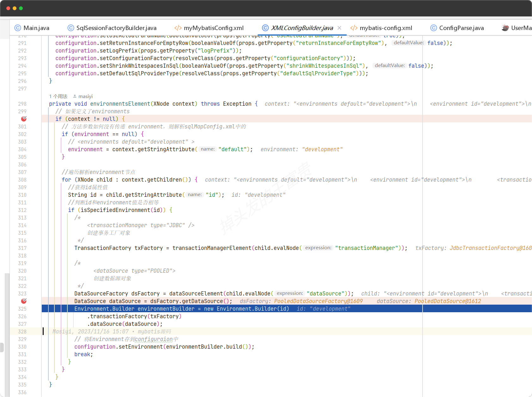The width and height of the screenshot is (532, 397).
Task: Select the XMLConfigBuilder.java tab
Action: (302, 28)
